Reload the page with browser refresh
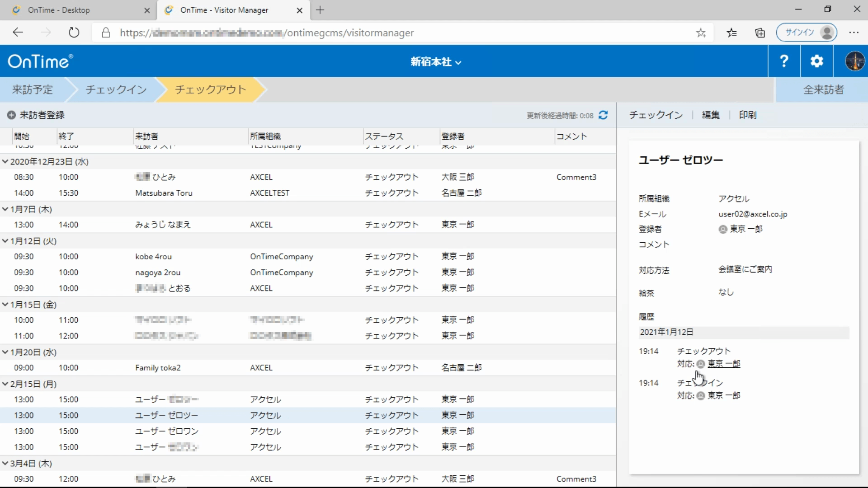The height and width of the screenshot is (488, 868). (74, 33)
